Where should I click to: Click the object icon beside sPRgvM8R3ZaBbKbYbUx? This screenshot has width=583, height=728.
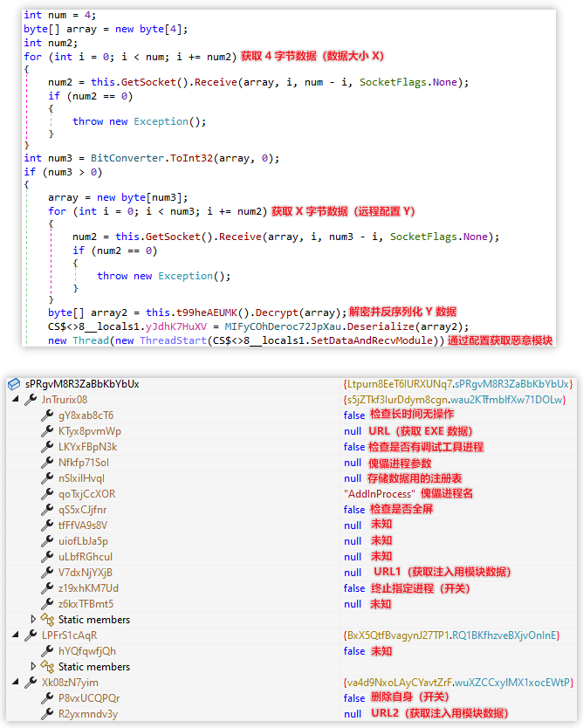(14, 384)
